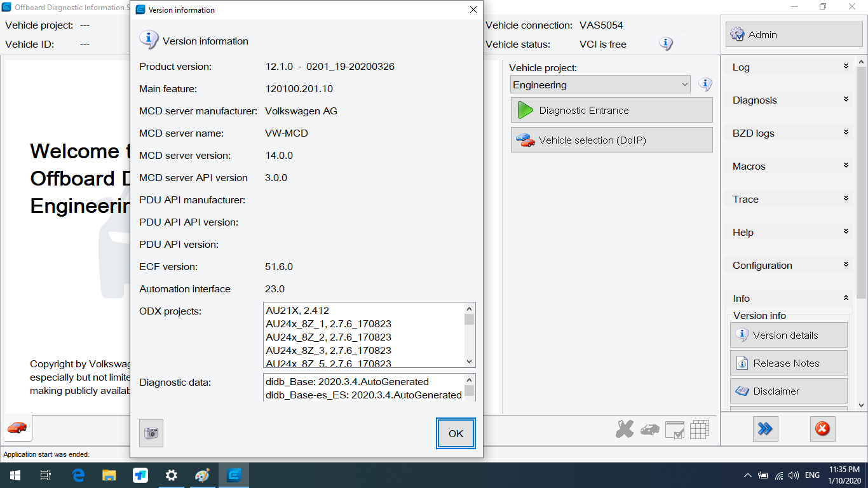Click the red circle X exit button
The width and height of the screenshot is (868, 488).
tap(822, 429)
